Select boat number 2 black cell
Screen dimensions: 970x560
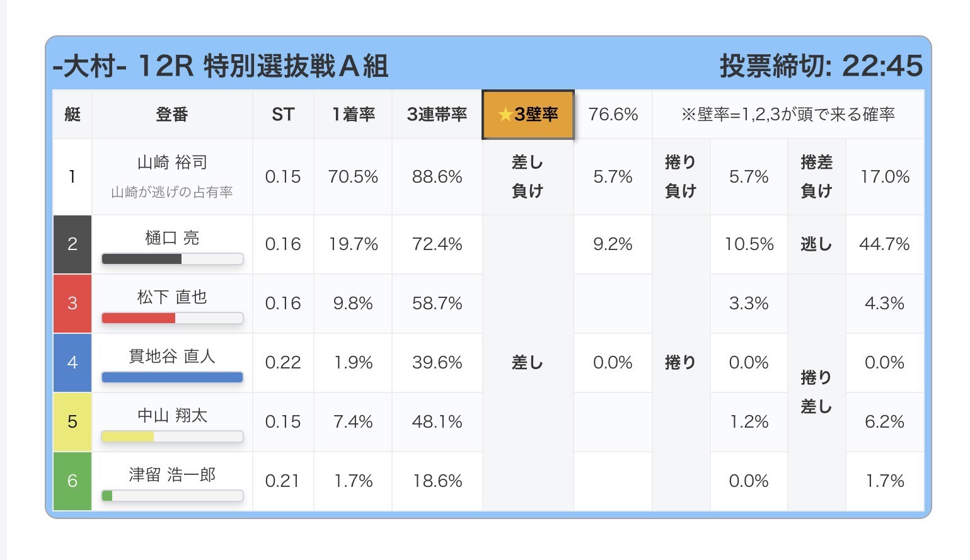(72, 244)
